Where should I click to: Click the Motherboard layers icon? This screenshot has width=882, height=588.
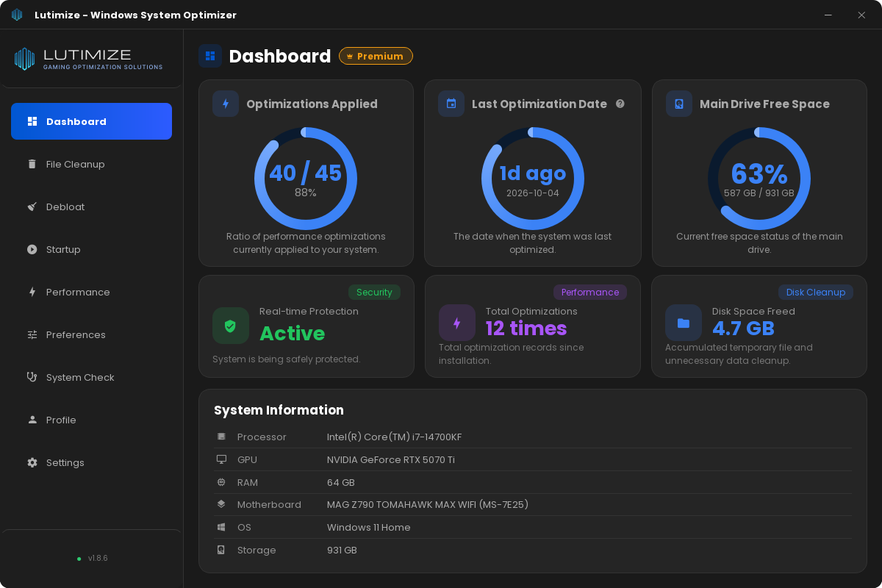[221, 505]
